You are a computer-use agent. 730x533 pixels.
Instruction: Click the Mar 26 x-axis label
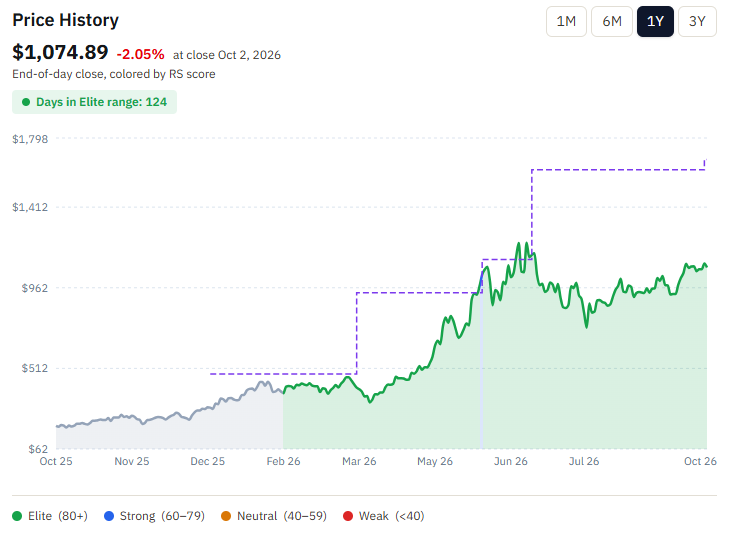[x=359, y=461]
